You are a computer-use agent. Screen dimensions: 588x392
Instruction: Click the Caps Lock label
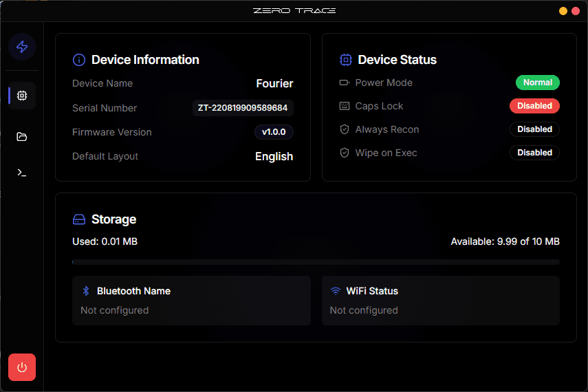(379, 106)
